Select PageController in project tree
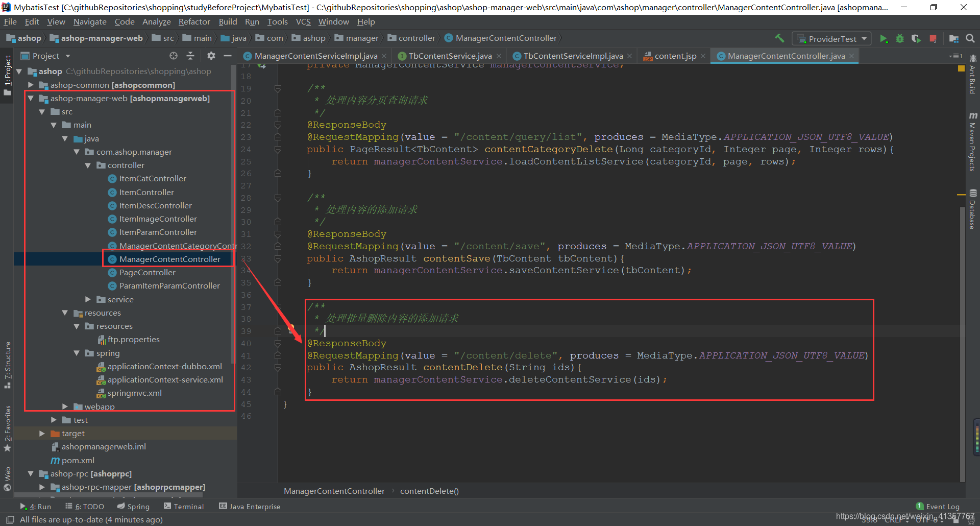The height and width of the screenshot is (526, 980). (x=147, y=273)
